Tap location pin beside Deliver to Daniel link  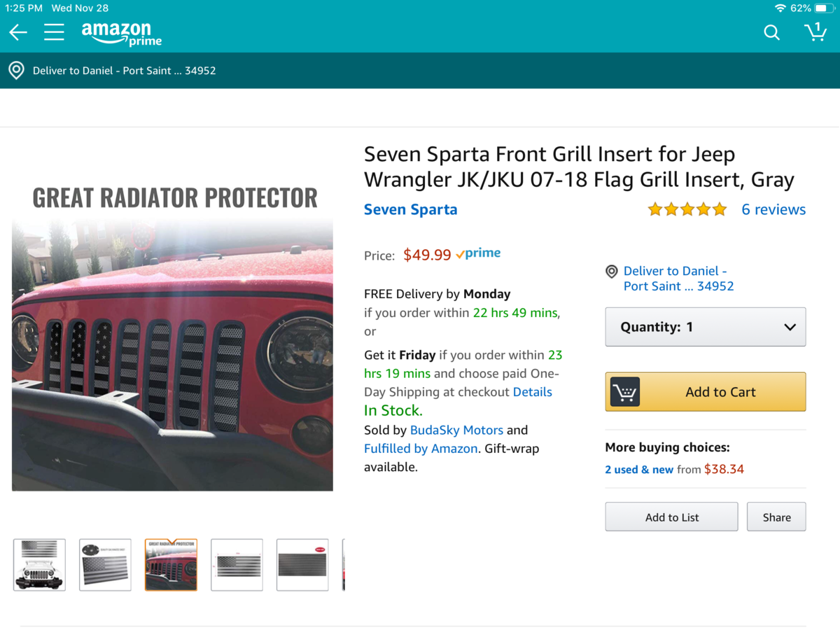pos(612,272)
